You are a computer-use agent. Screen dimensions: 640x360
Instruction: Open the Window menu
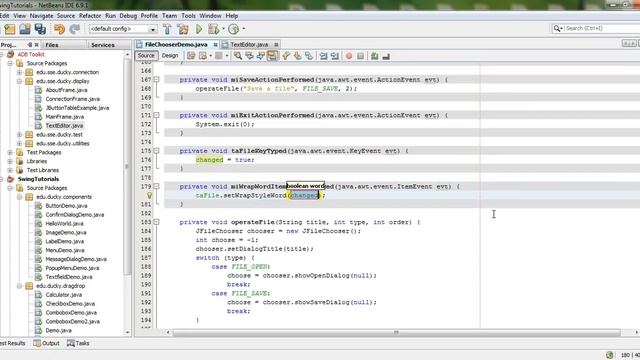pos(210,16)
